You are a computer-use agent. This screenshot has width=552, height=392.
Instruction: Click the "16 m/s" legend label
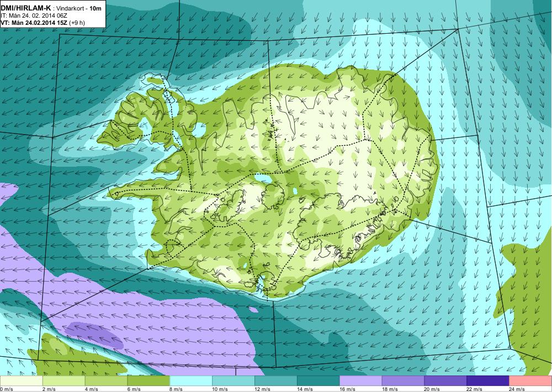[x=347, y=389]
